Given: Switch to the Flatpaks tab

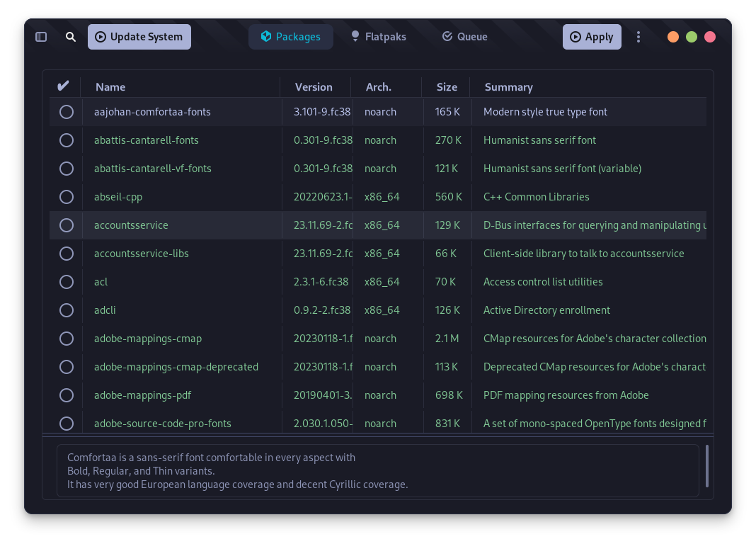Looking at the screenshot, I should (379, 36).
